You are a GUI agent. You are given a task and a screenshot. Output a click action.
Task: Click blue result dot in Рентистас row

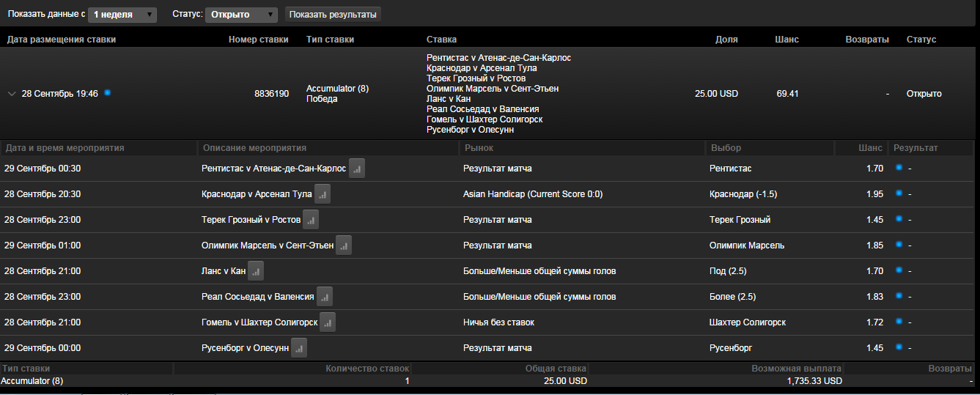pos(899,168)
